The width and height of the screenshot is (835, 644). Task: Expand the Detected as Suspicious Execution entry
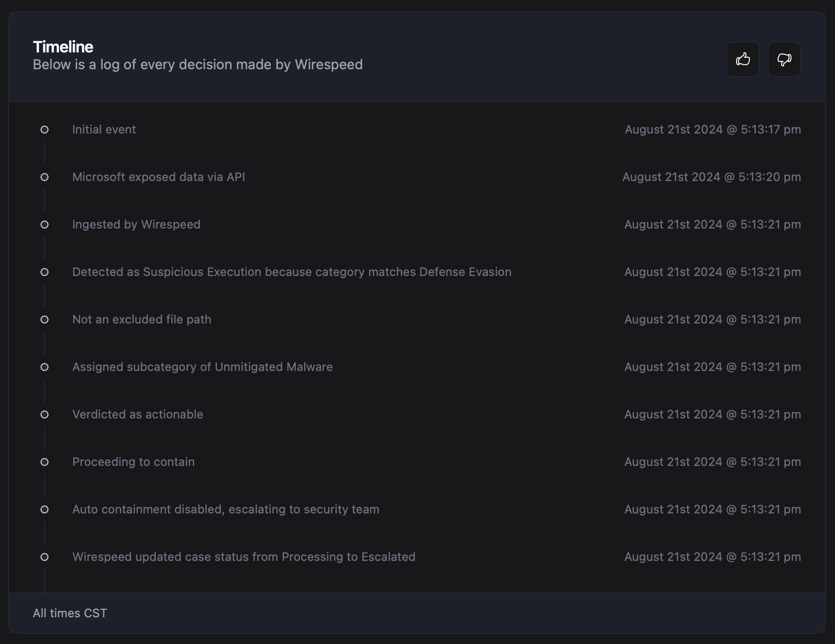click(x=292, y=272)
